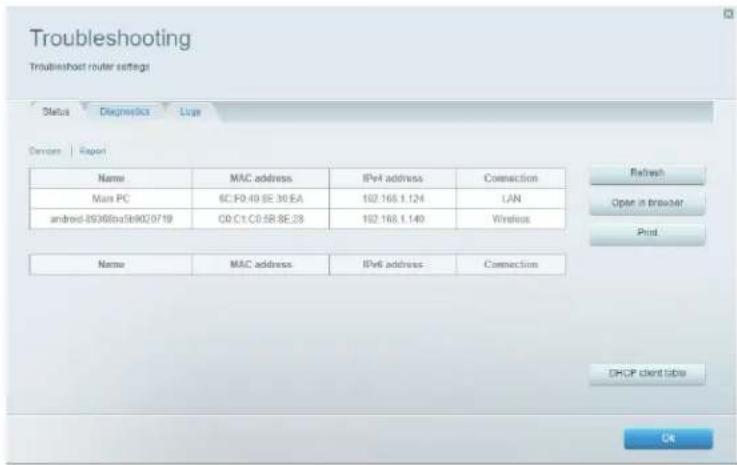This screenshot has height=465, width=737.
Task: Click Connection header in IPv4 table
Action: [511, 178]
